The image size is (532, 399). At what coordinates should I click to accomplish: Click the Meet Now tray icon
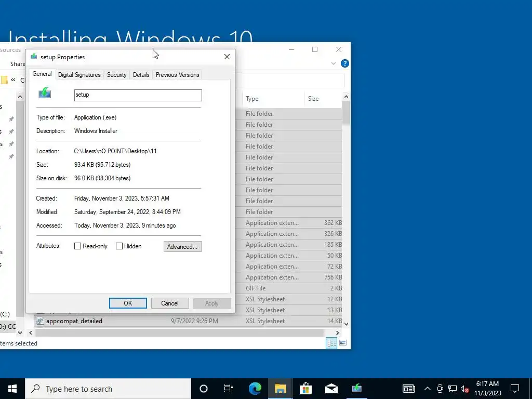point(440,389)
